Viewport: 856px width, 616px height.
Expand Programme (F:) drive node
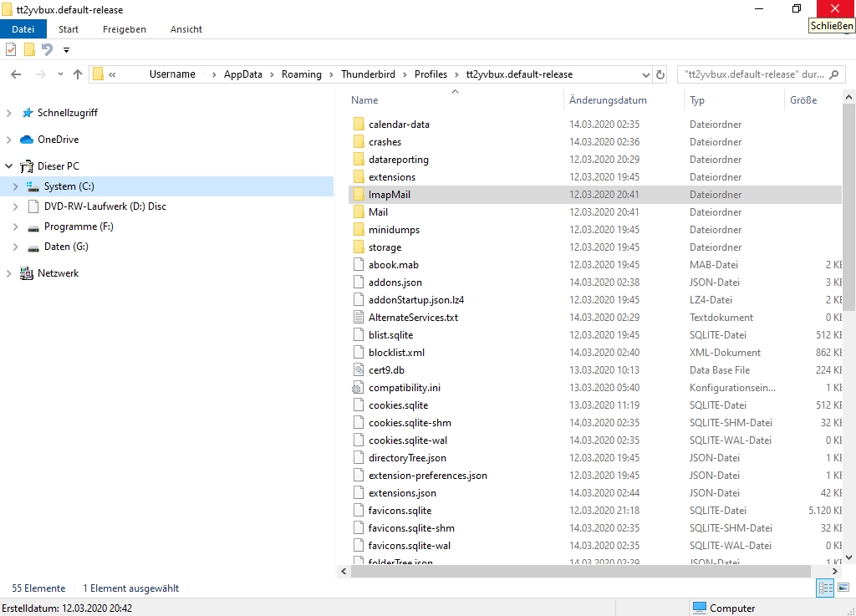coord(15,227)
